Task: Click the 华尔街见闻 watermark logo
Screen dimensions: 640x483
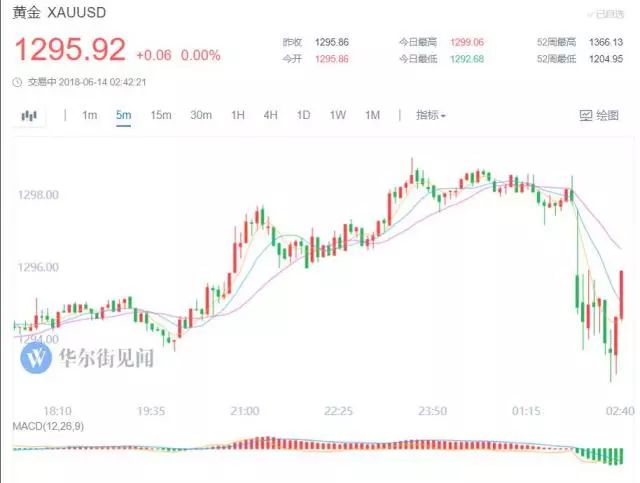Action: click(x=36, y=358)
